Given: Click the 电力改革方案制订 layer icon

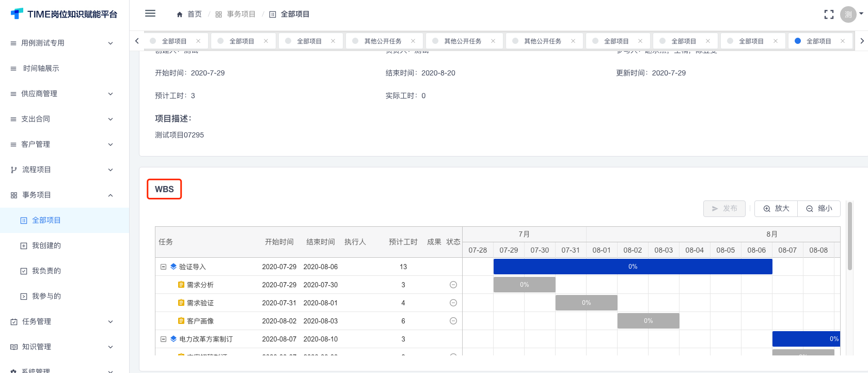Looking at the screenshot, I should coord(173,339).
